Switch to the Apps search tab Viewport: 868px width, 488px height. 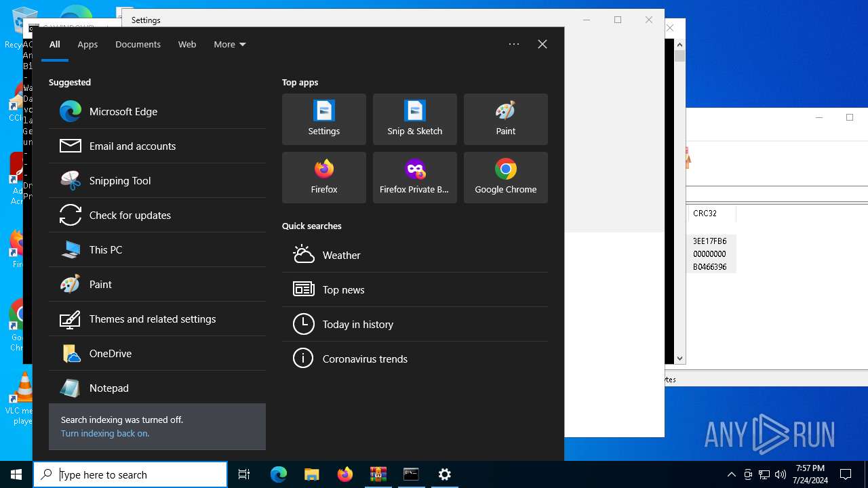click(x=87, y=44)
